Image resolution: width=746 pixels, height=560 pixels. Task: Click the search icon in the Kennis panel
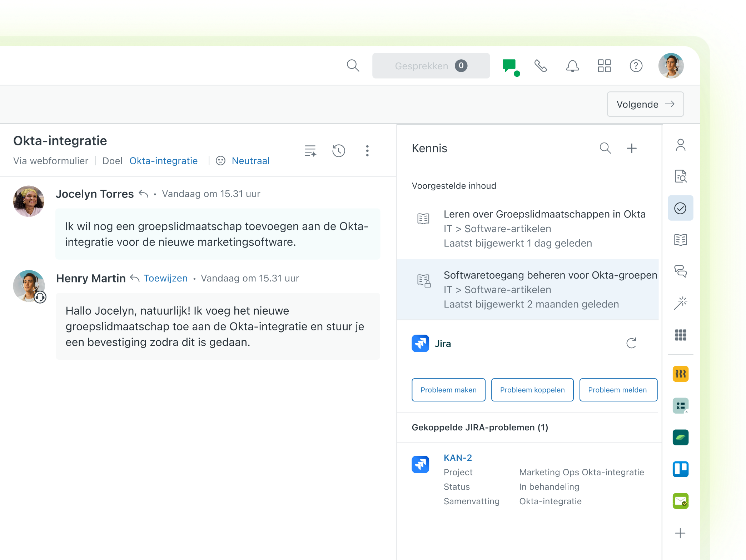point(605,148)
